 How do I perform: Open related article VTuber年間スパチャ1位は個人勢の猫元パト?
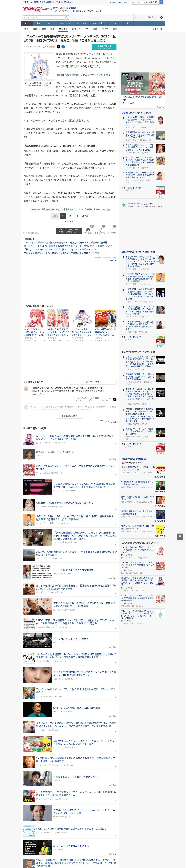click(x=65, y=243)
